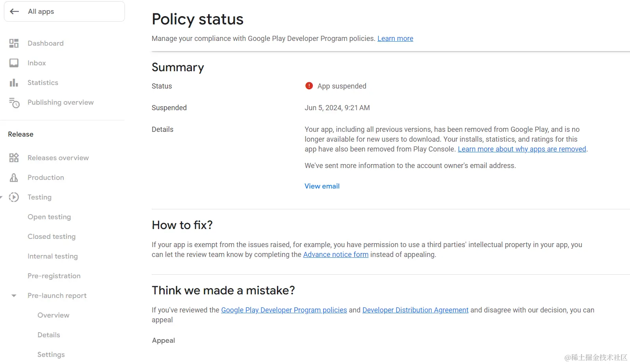Open the Developer Distribution Agreement link
Image resolution: width=630 pixels, height=364 pixels.
[415, 310]
